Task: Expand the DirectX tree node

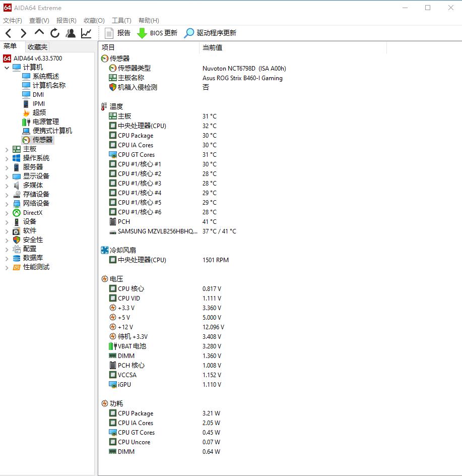Action: 7,213
